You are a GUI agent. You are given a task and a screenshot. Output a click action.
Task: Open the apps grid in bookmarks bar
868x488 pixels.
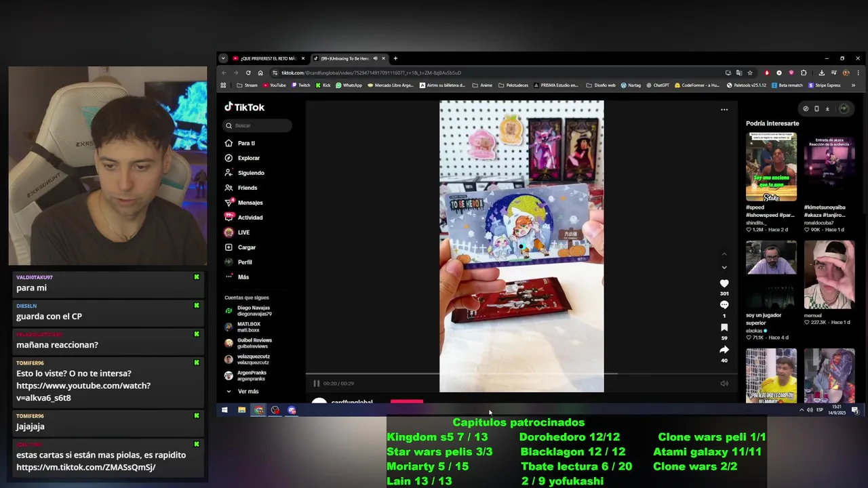click(223, 85)
